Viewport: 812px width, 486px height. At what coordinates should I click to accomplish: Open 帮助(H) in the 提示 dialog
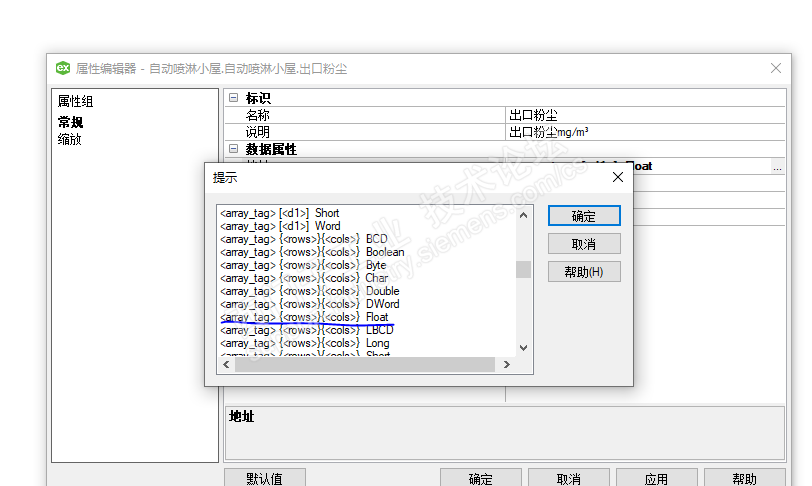(x=584, y=272)
